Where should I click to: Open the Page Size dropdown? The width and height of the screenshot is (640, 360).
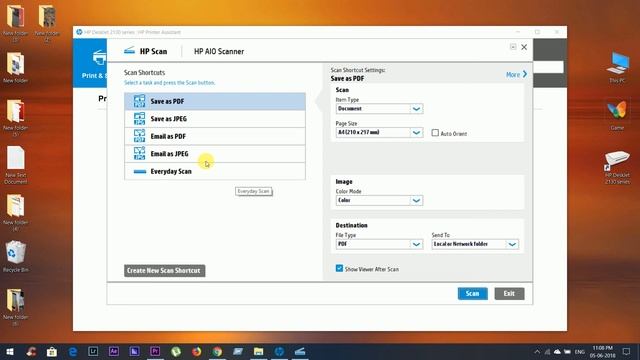pos(379,132)
